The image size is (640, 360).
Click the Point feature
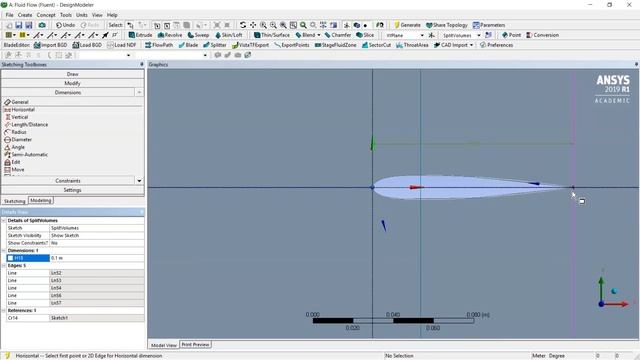511,35
